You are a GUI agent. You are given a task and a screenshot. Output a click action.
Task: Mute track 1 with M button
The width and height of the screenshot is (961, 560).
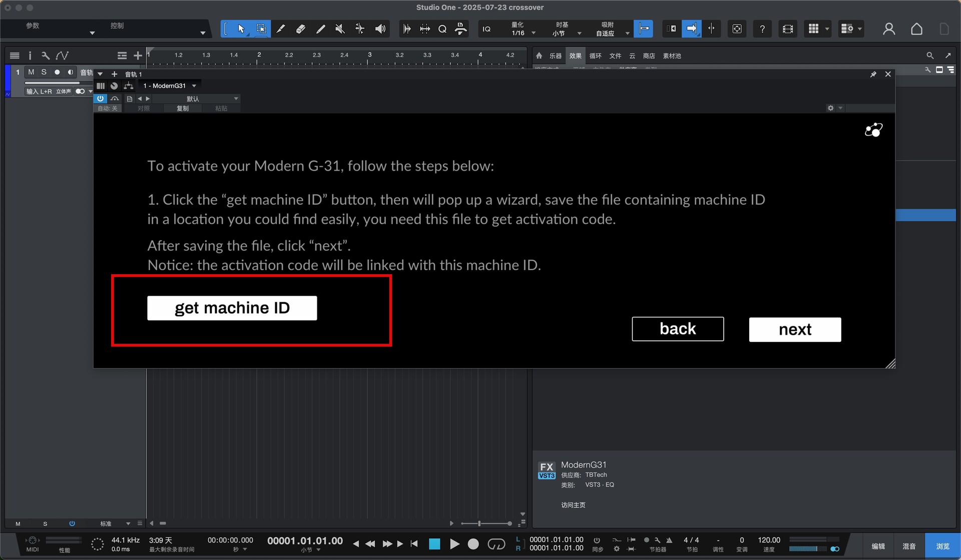coord(31,72)
